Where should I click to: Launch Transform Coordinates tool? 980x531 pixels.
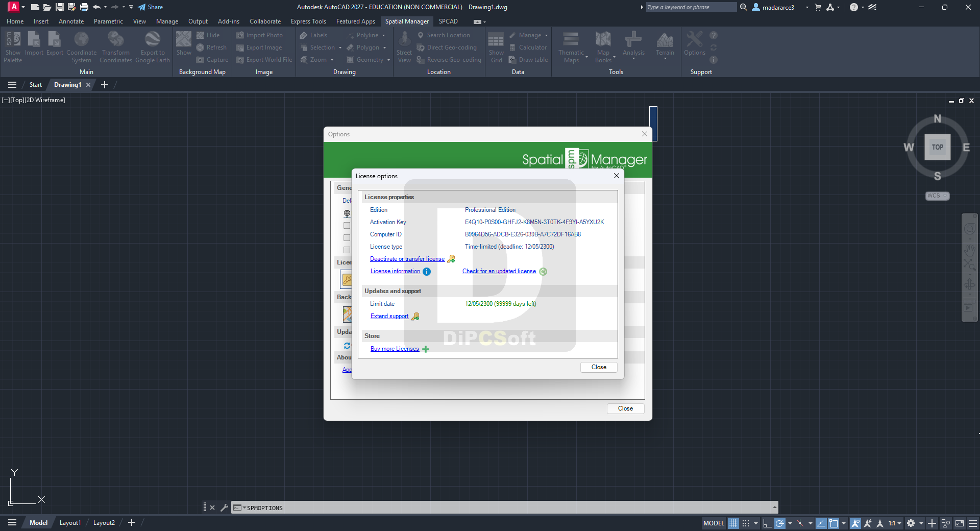[x=116, y=47]
